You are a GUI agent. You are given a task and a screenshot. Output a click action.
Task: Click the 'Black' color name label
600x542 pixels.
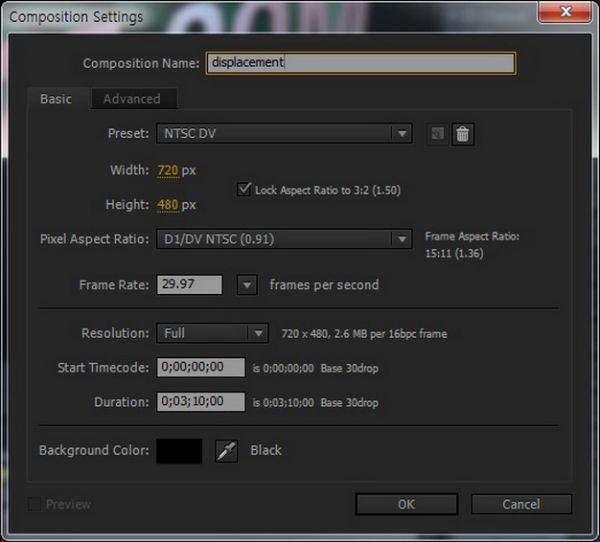pyautogui.click(x=266, y=451)
